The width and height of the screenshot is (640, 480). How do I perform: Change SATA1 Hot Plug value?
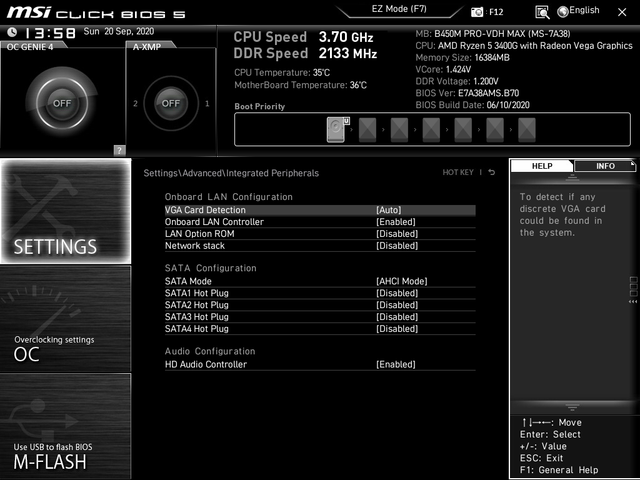(x=397, y=293)
